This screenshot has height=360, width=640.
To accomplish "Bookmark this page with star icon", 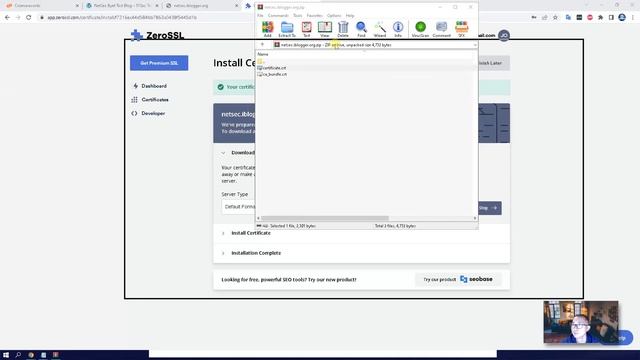I will pos(555,18).
